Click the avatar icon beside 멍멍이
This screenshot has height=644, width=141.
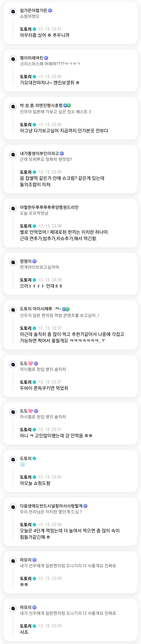(13, 262)
